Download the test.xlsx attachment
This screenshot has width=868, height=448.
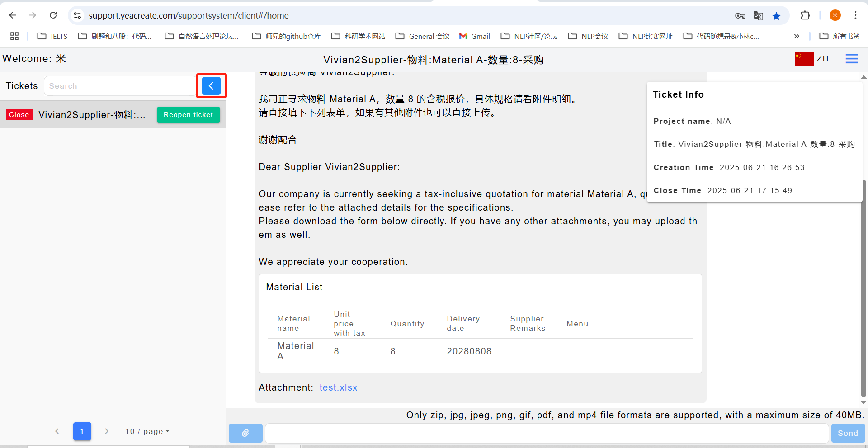tap(338, 387)
